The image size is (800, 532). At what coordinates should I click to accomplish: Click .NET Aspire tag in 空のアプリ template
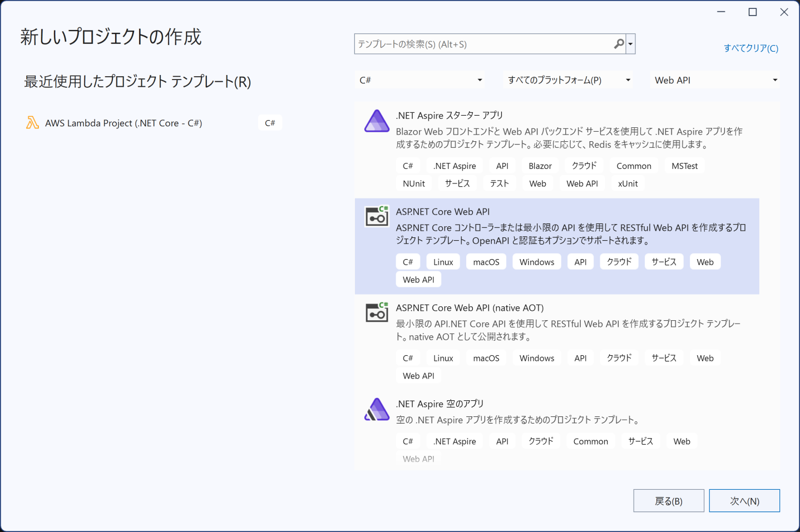click(455, 441)
